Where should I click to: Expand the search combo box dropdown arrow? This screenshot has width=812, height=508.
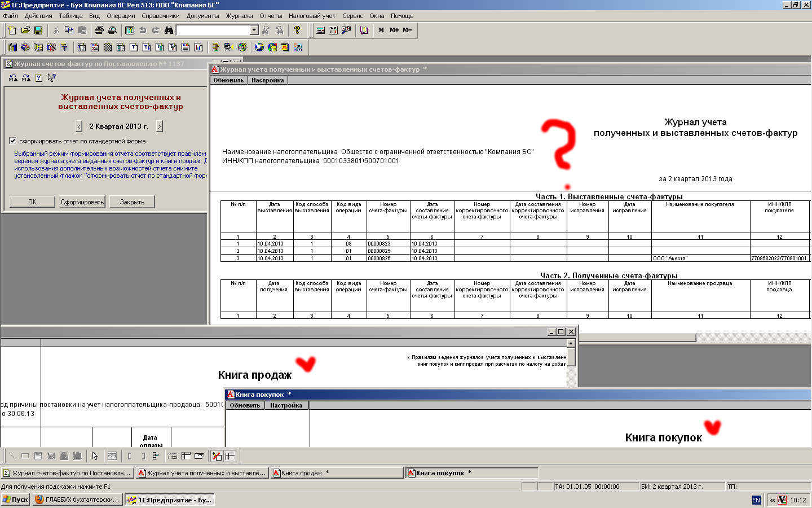pyautogui.click(x=254, y=30)
